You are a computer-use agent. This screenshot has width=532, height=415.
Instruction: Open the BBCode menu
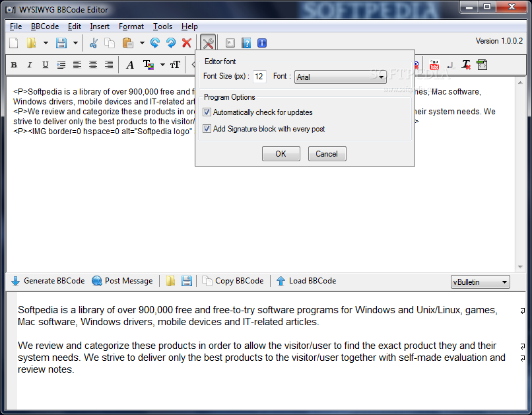click(45, 26)
